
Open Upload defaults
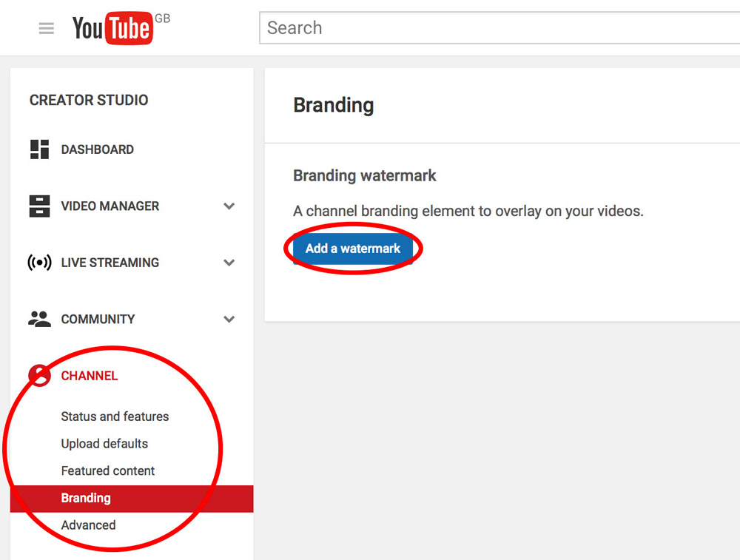[x=104, y=444]
